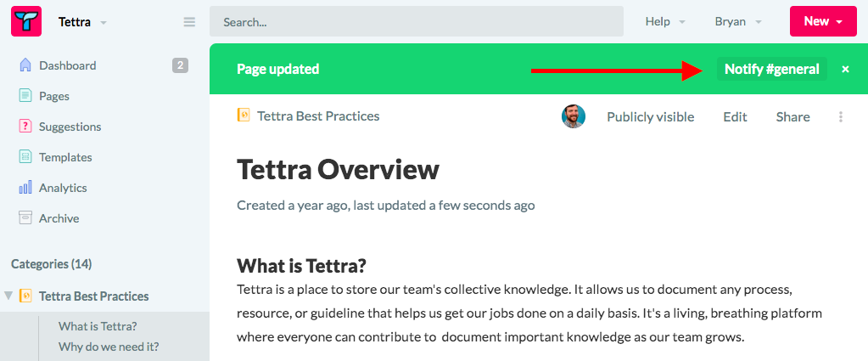Screen dimensions: 868x361
Task: Collapse sidebar using hamburger menu icon
Action: pos(189,22)
